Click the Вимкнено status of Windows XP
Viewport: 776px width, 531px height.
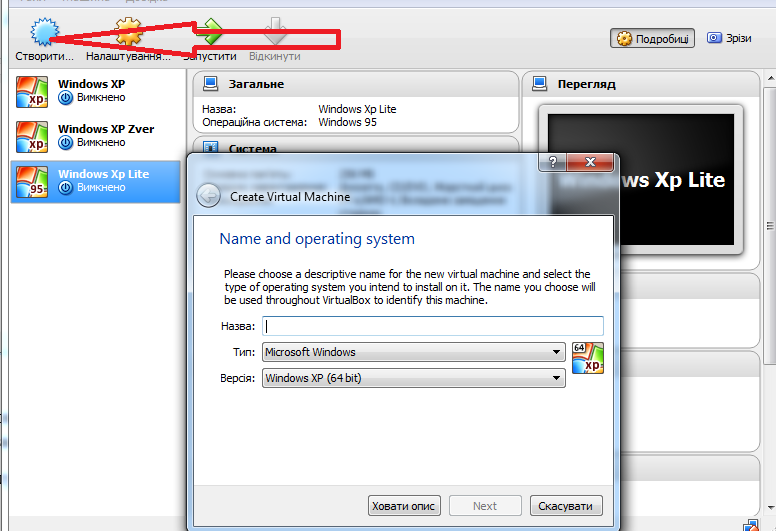101,97
